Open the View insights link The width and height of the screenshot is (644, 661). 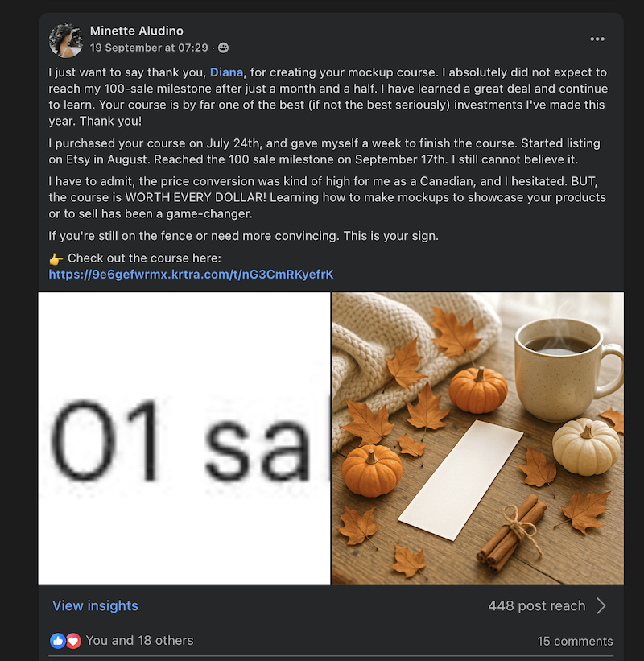[x=95, y=605]
